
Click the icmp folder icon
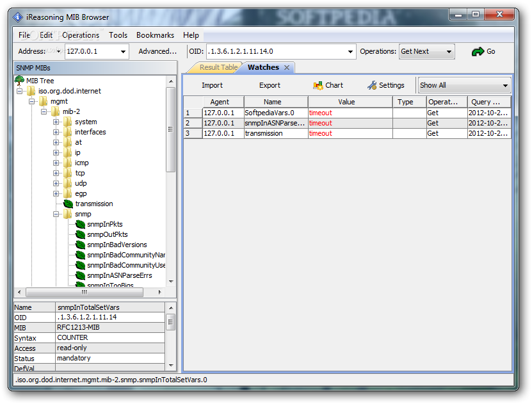[x=68, y=163]
